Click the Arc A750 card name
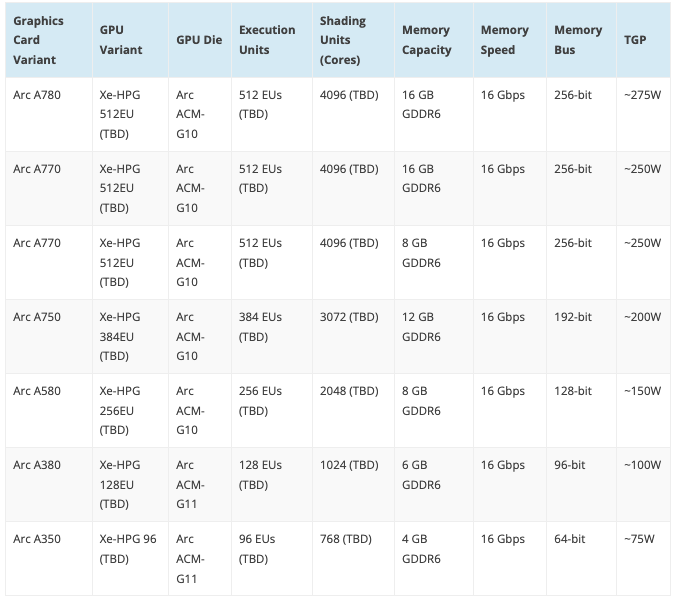Viewport: 678px width, 596px height. (37, 317)
